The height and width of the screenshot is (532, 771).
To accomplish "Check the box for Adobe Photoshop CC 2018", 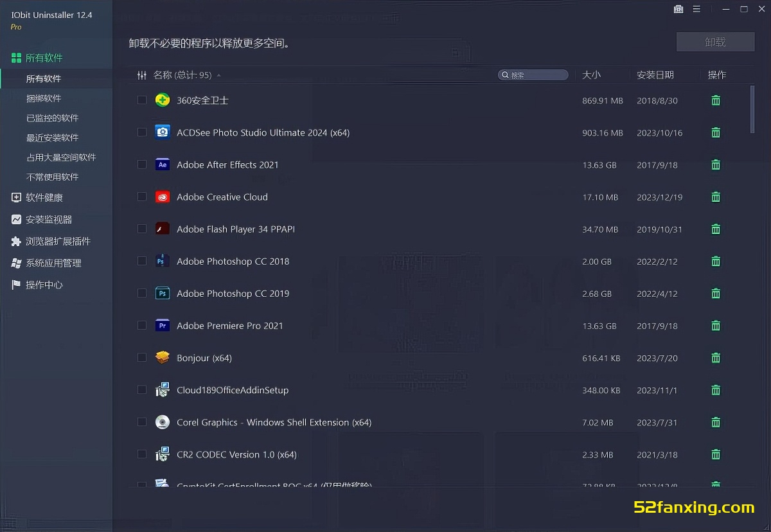I will (142, 261).
